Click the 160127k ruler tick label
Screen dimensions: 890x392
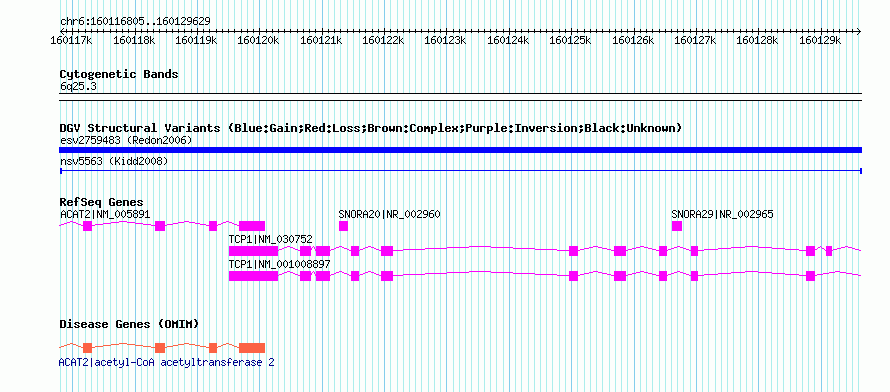click(695, 41)
